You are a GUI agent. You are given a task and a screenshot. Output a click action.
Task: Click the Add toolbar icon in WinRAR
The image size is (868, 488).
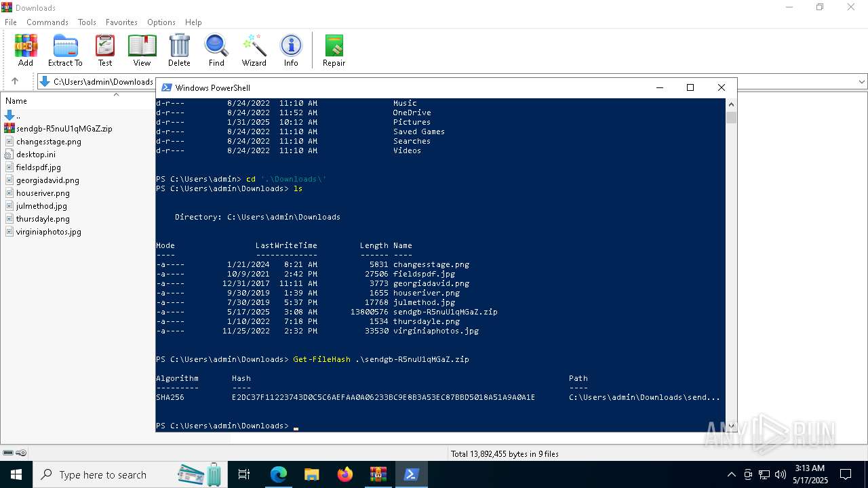[x=26, y=51]
